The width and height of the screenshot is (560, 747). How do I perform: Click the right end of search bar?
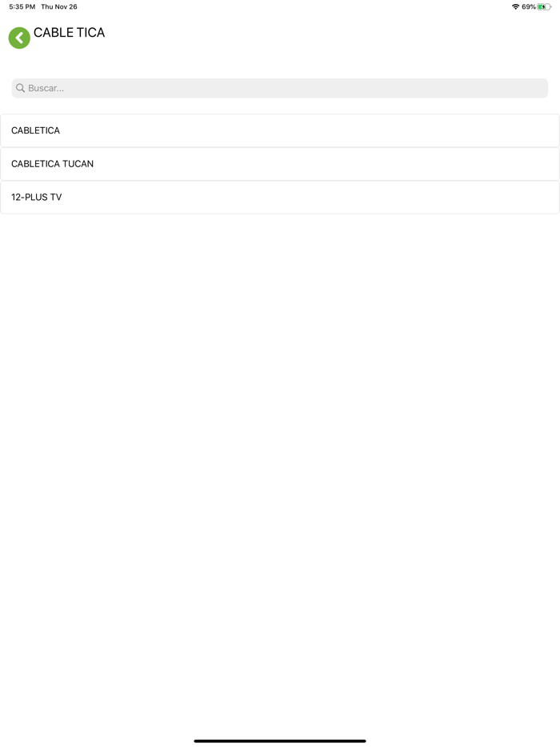pyautogui.click(x=534, y=88)
